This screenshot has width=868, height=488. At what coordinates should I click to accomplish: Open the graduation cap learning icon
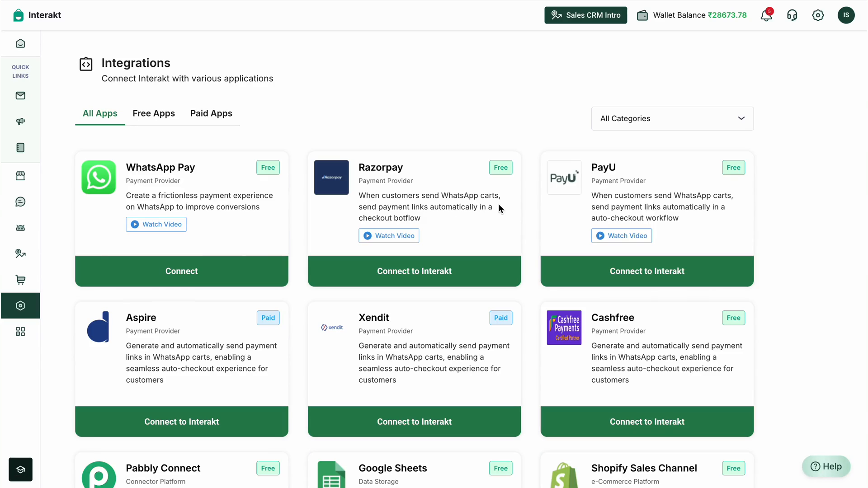[20, 469]
